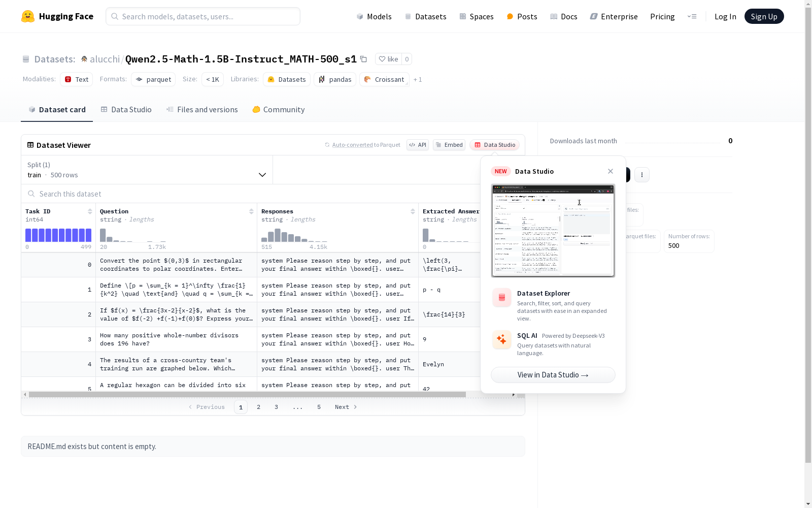Image resolution: width=812 pixels, height=508 pixels.
Task: Open the Enterprise navigation item
Action: pyautogui.click(x=614, y=16)
